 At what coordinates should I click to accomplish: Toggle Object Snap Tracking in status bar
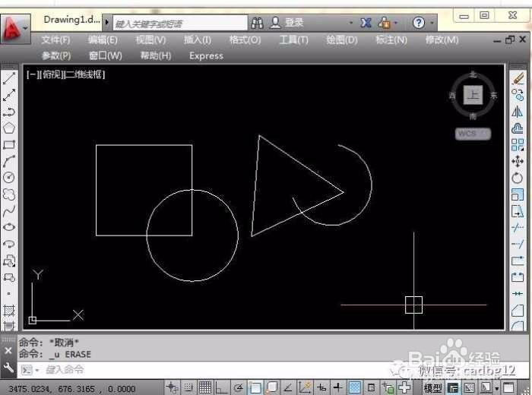pos(288,387)
